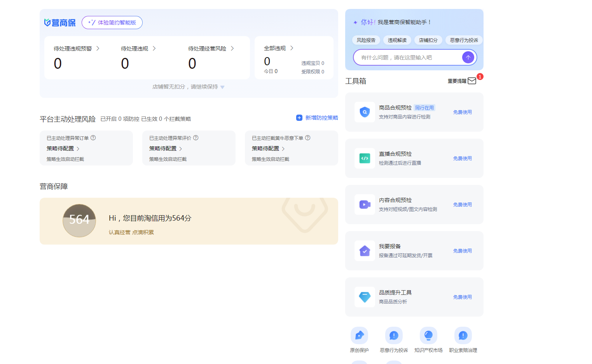Click the 我要报备 house icon
Image resolution: width=592 pixels, height=364 pixels.
click(365, 251)
